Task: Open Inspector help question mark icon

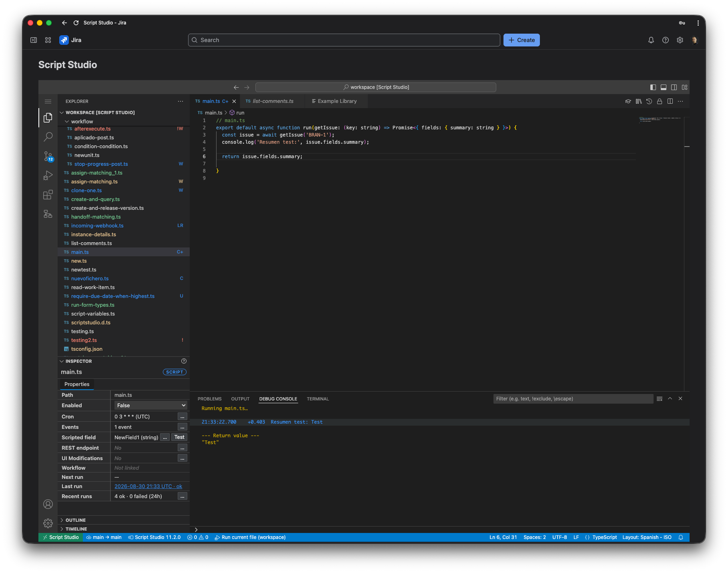Action: [184, 361]
